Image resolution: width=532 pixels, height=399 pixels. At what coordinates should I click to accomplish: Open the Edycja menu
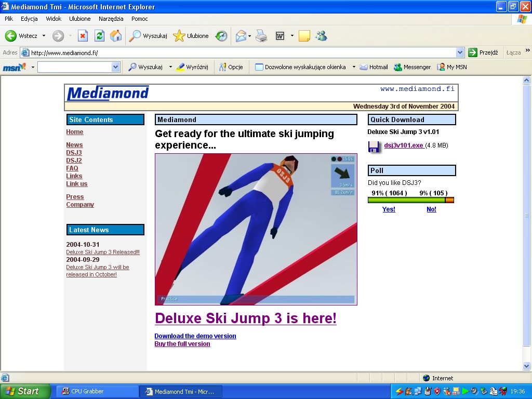coord(29,19)
